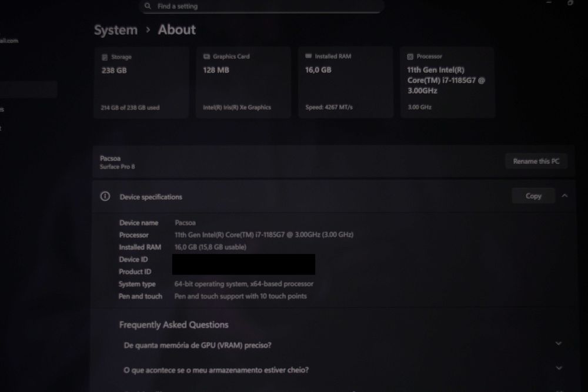588x392 pixels.
Task: Click the Device specifications heading
Action: 151,197
